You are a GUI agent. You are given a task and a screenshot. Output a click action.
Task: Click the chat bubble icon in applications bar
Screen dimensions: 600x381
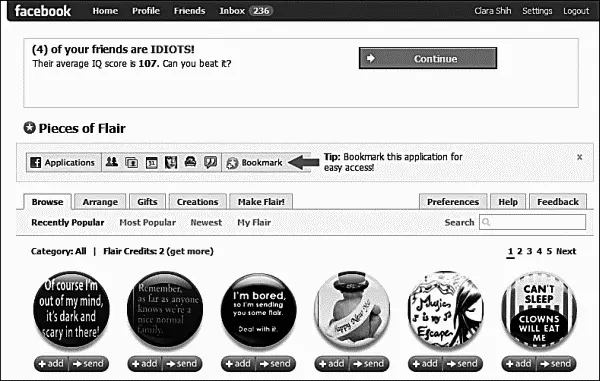pos(210,163)
